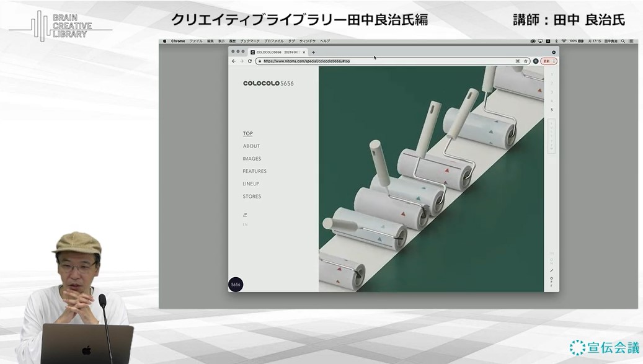Open the ウィンドウ menu
Image resolution: width=643 pixels, height=364 pixels.
308,41
